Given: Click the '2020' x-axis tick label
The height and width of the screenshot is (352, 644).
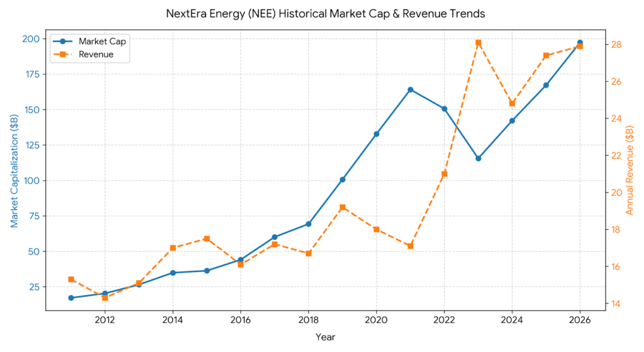Looking at the screenshot, I should pyautogui.click(x=377, y=320).
